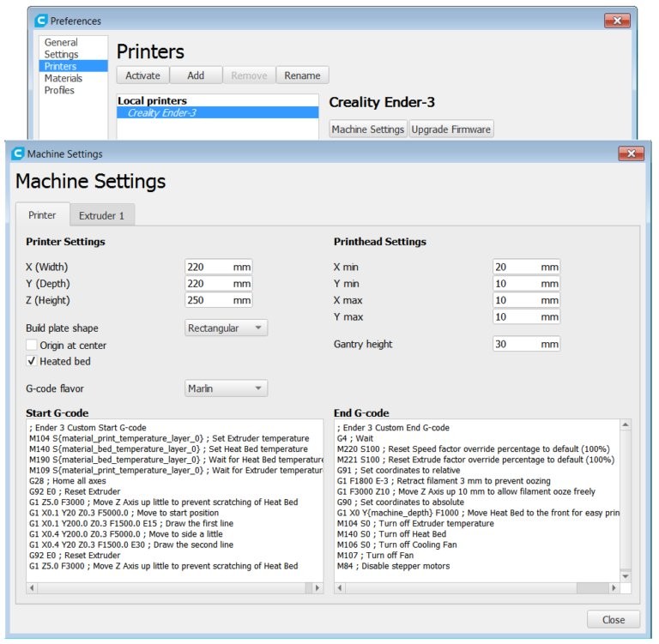This screenshot has height=644, width=659.
Task: Open Machine Settings button in Preferences
Action: 368,129
